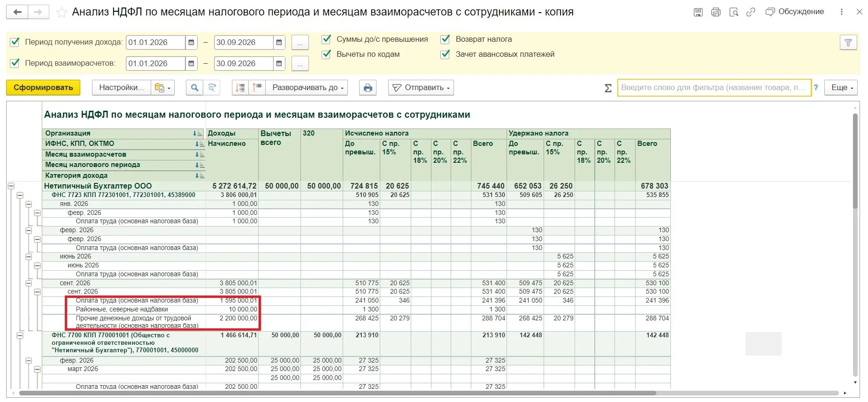Click the filter word input field

pyautogui.click(x=714, y=88)
